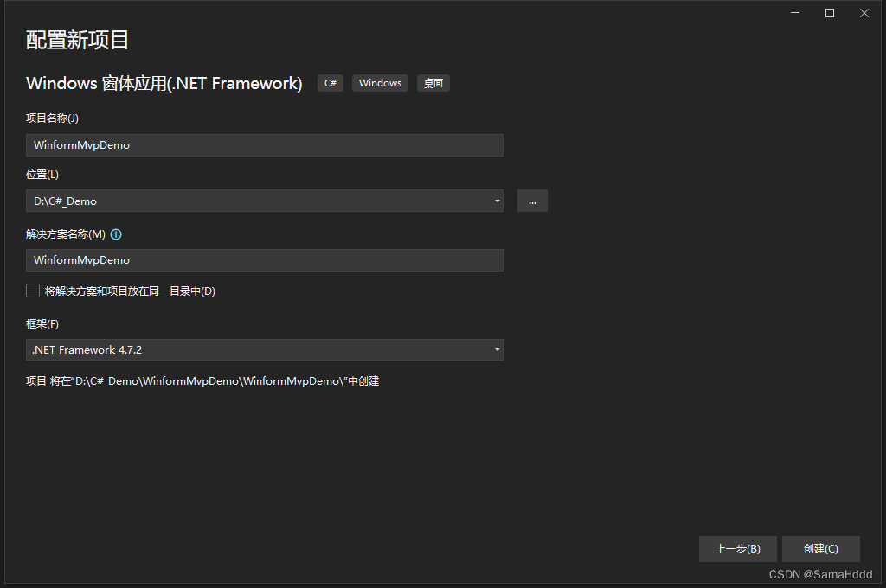Image resolution: width=886 pixels, height=588 pixels.
Task: Click the 创建(C) create button
Action: point(819,548)
